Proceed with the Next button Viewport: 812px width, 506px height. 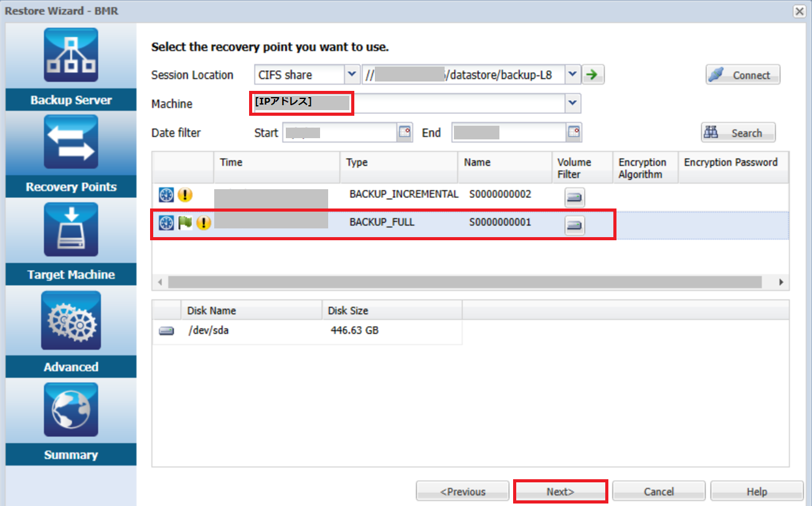pyautogui.click(x=560, y=492)
